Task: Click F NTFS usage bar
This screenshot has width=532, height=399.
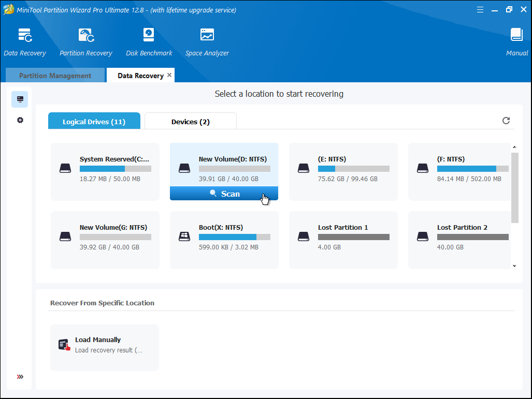Action: coord(472,169)
